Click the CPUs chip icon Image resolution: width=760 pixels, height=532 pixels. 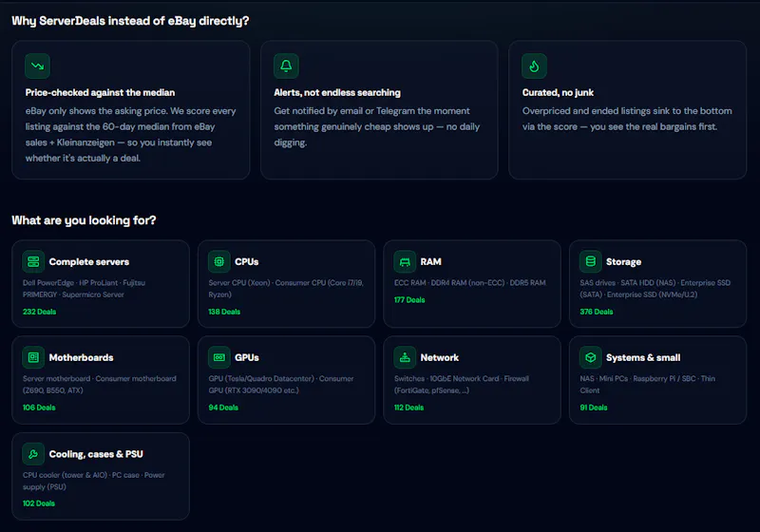click(219, 261)
